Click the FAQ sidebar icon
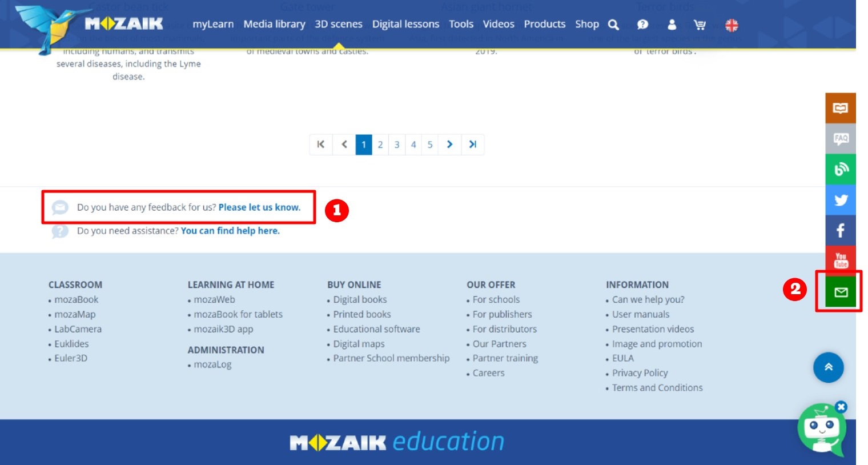This screenshot has width=868, height=465. (x=841, y=139)
